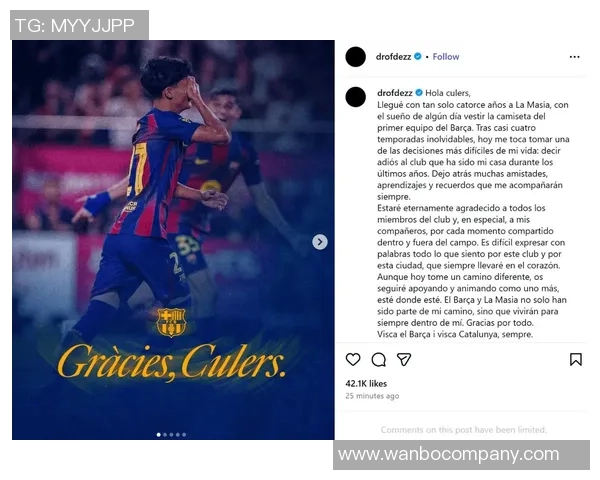Open the comment bubble icon
600x480 pixels.
378,359
